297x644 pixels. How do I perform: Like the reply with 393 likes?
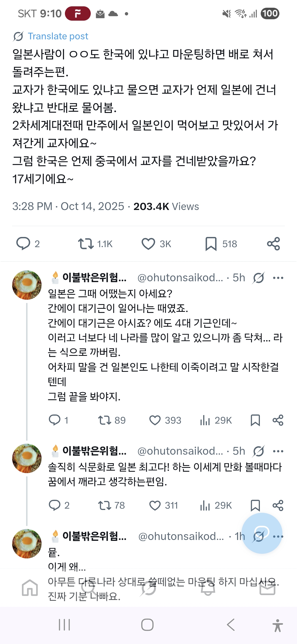tap(155, 420)
